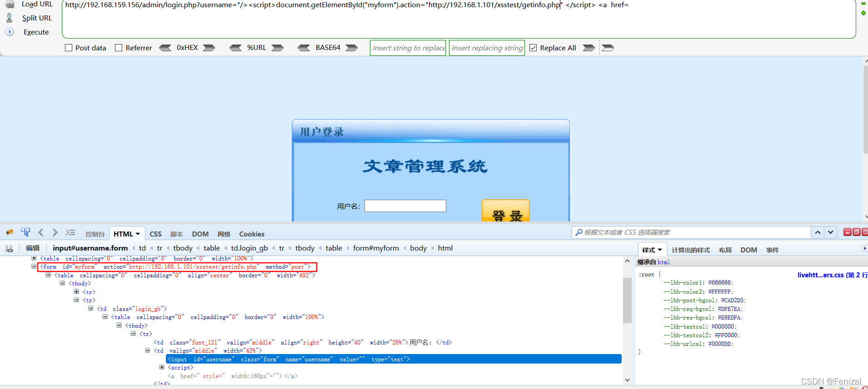The width and height of the screenshot is (868, 389).
Task: Expand the first collapsed tr node
Action: (x=76, y=292)
